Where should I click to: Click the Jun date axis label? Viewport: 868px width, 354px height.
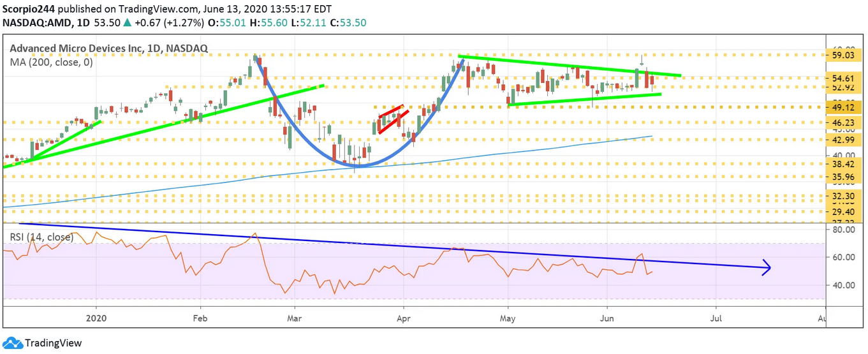tap(608, 317)
